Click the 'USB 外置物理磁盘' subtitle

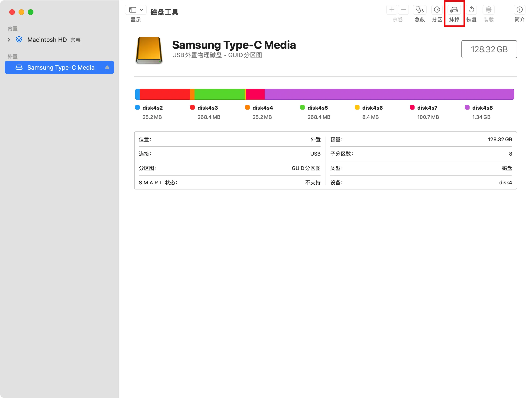[x=197, y=55]
